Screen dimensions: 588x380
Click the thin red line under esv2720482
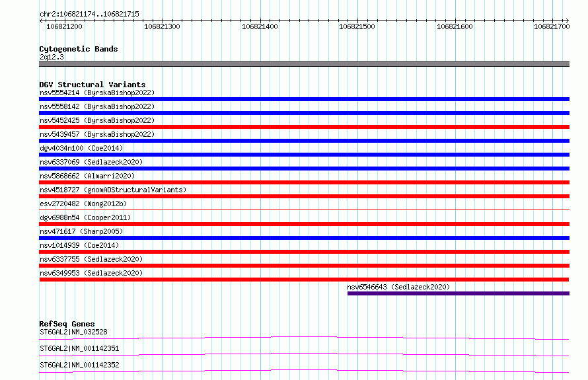(304, 209)
